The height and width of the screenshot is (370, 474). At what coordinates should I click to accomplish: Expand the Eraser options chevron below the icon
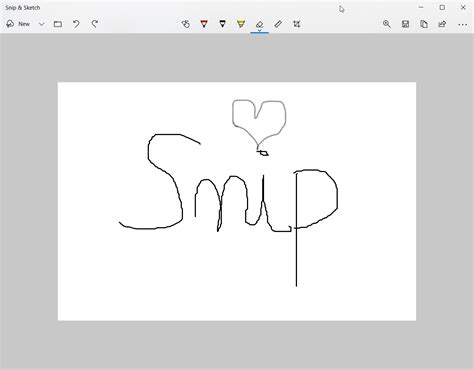[x=259, y=31]
